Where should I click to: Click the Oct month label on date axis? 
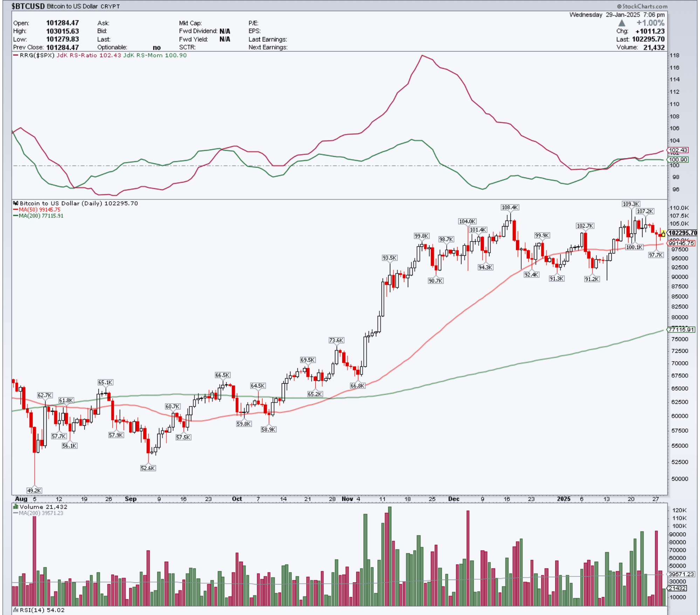tap(237, 499)
